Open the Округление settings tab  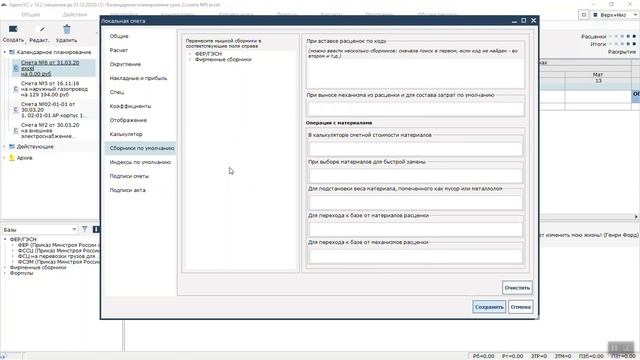tap(140, 64)
